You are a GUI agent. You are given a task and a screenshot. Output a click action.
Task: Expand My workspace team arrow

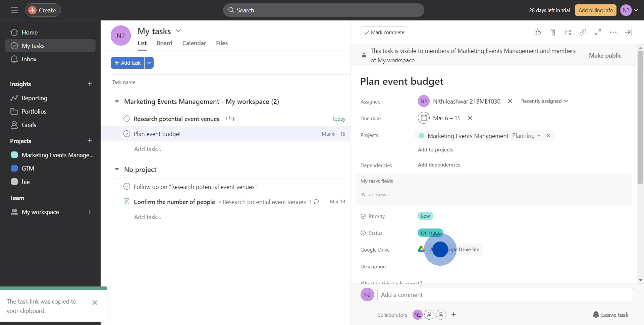coord(90,212)
